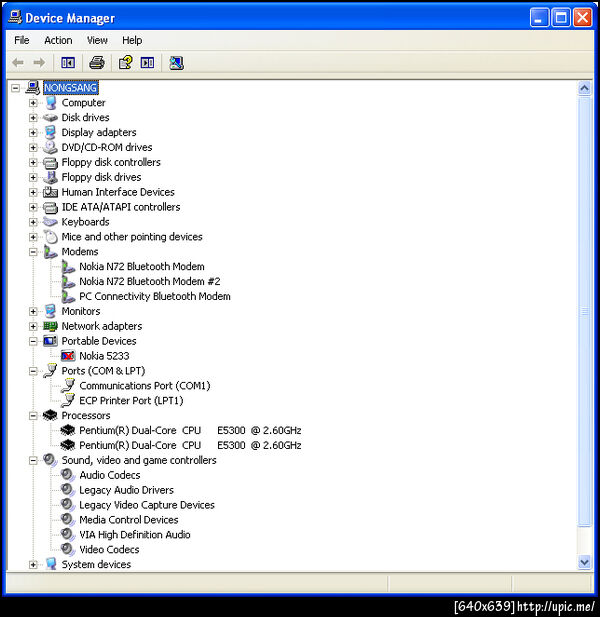Click the Display adapters icon
600x617 pixels.
[x=50, y=132]
